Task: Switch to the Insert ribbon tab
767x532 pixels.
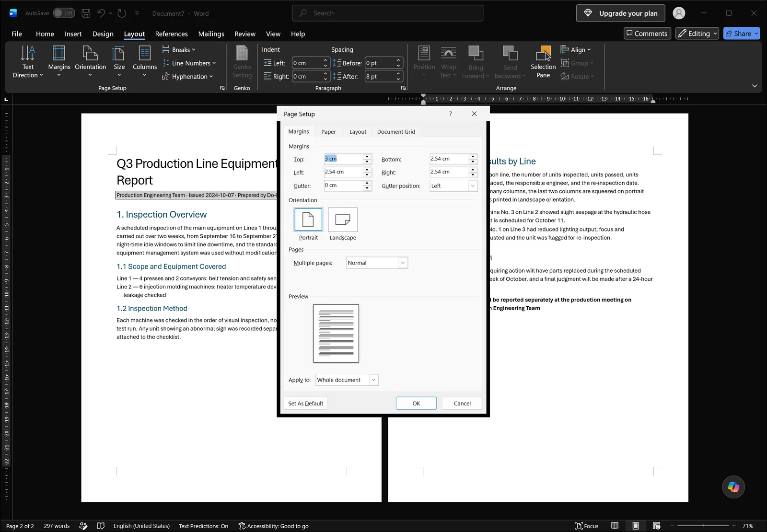Action: (x=73, y=34)
